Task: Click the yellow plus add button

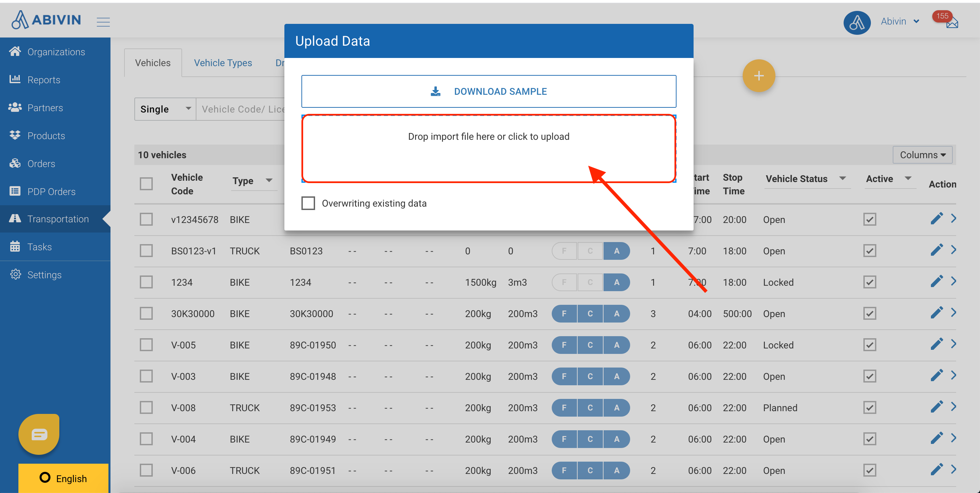Action: (x=758, y=76)
